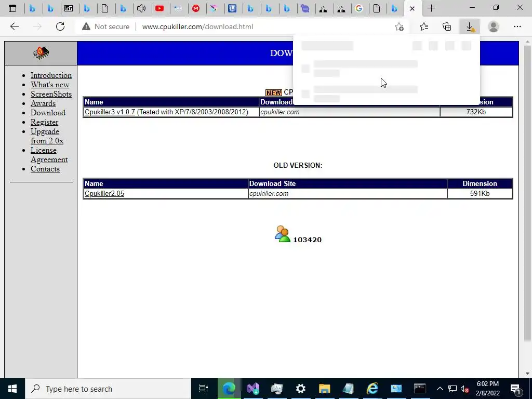Click the page vertical scrollbar
Image resolution: width=532 pixels, height=399 pixels.
coord(527,193)
